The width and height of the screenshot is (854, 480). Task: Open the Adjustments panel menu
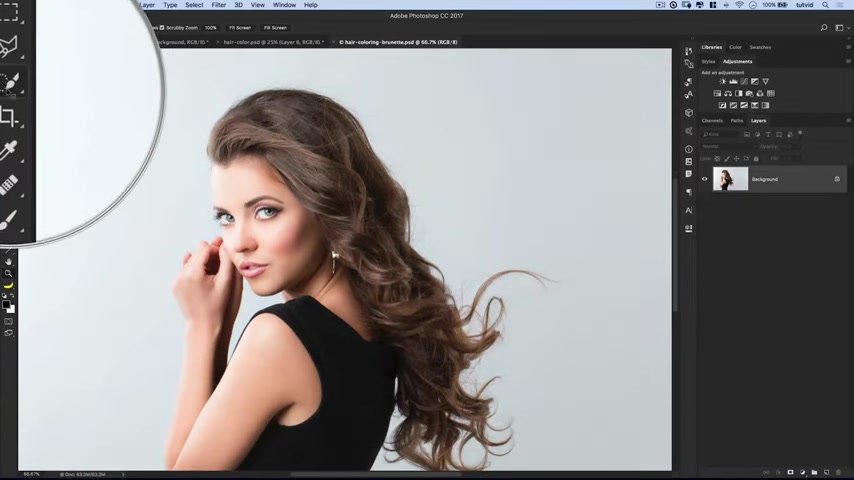848,62
